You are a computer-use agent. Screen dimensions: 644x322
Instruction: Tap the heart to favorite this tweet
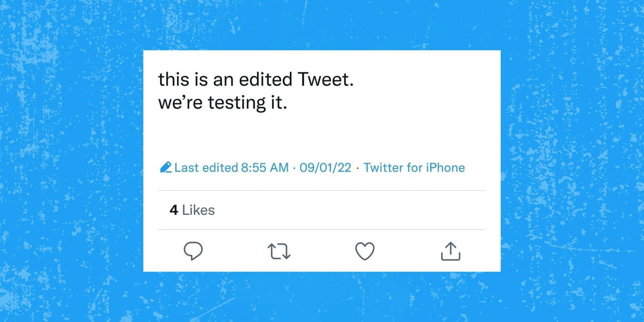click(x=365, y=251)
